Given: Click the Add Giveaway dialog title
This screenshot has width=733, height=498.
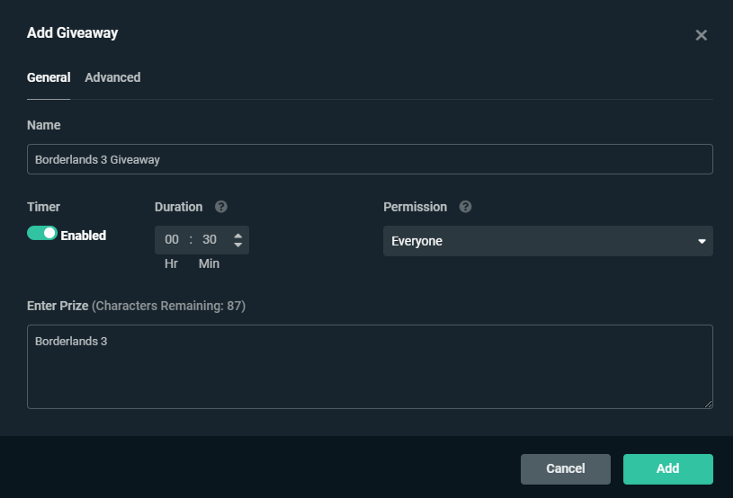Looking at the screenshot, I should (x=72, y=33).
